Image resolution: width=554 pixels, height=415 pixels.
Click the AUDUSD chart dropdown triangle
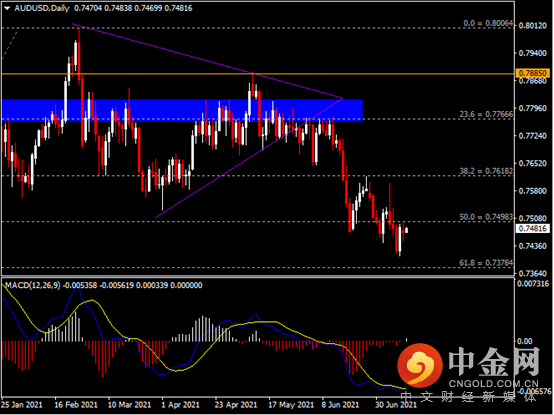7,8
